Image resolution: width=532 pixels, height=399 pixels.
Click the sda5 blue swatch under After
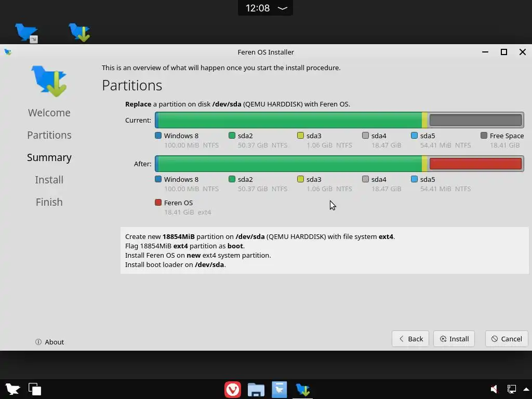[x=414, y=179]
